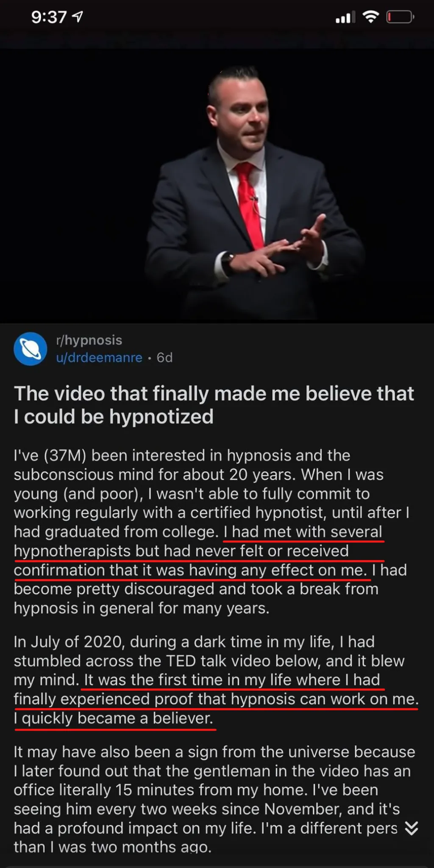Image resolution: width=434 pixels, height=868 pixels.
Task: Tap the 9:37 clock in status bar
Action: [49, 17]
